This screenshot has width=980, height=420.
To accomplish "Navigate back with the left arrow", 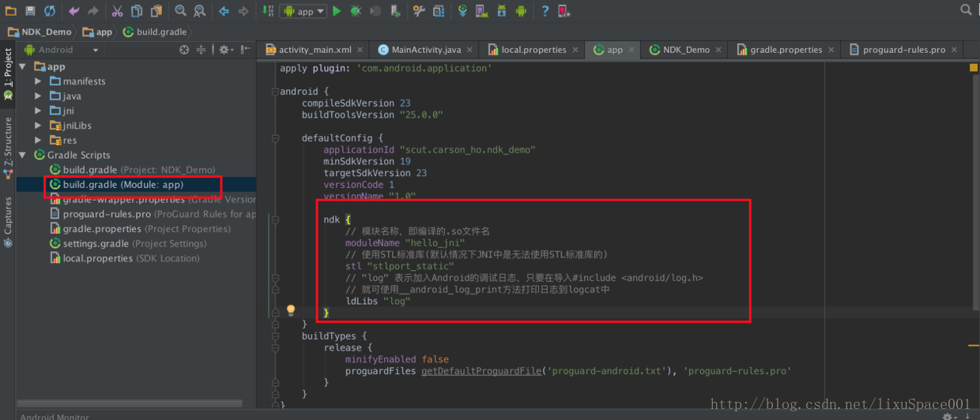I will click(x=224, y=11).
